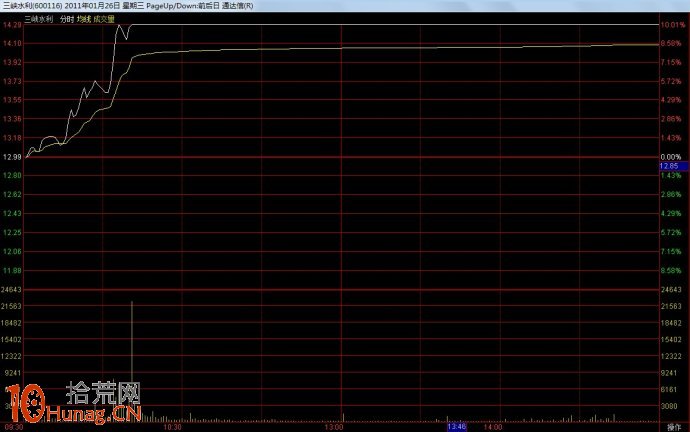Click the 三峡水利 name in the chart legend
Image resolution: width=690 pixels, height=432 pixels.
pos(39,19)
